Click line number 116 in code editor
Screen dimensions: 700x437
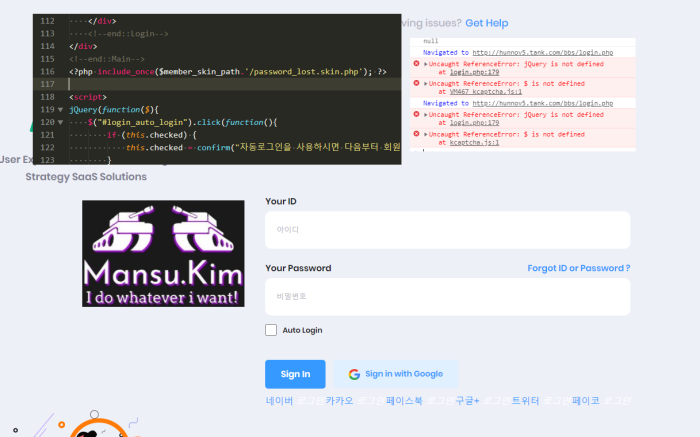[x=47, y=71]
